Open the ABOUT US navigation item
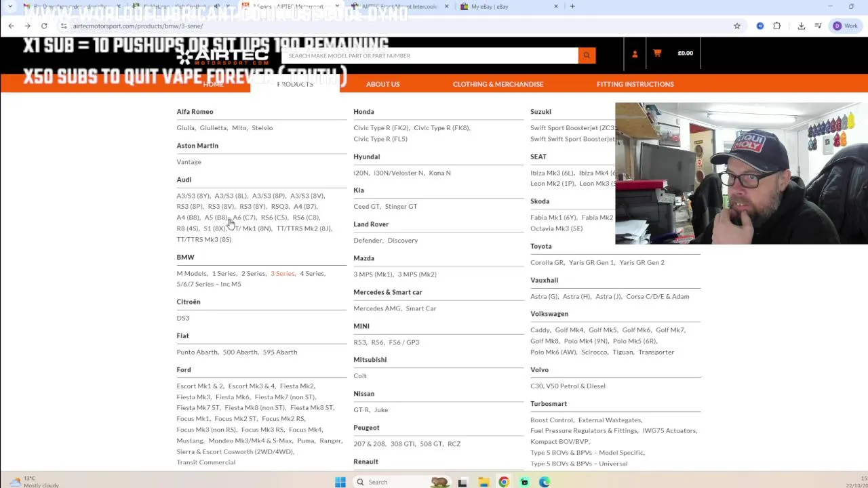 click(383, 84)
